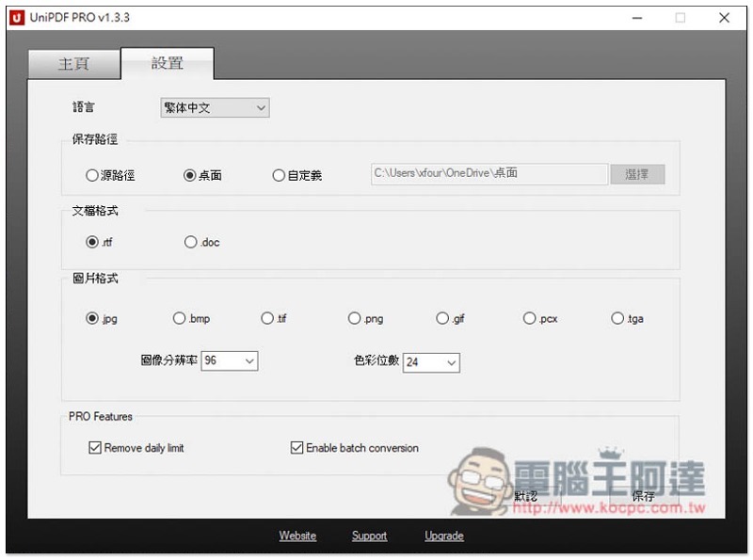Click the UniPDF app icon in title bar
Screen dimensions: 753x560
(17, 18)
